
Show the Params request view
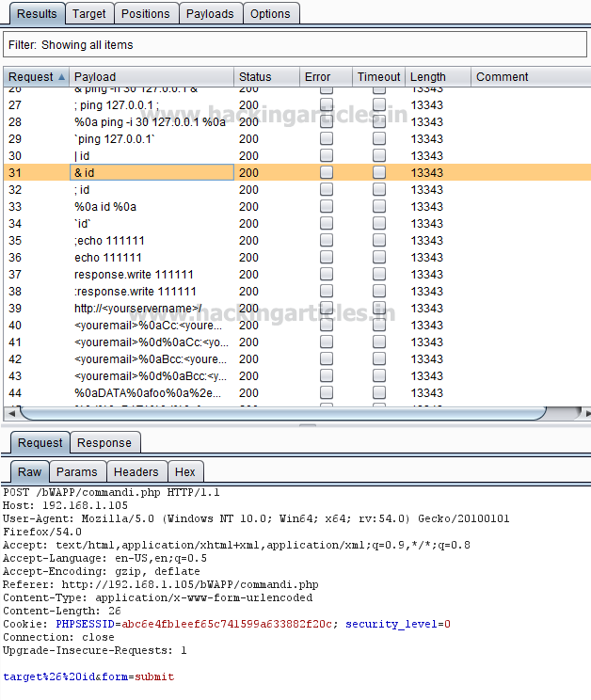[x=77, y=472]
